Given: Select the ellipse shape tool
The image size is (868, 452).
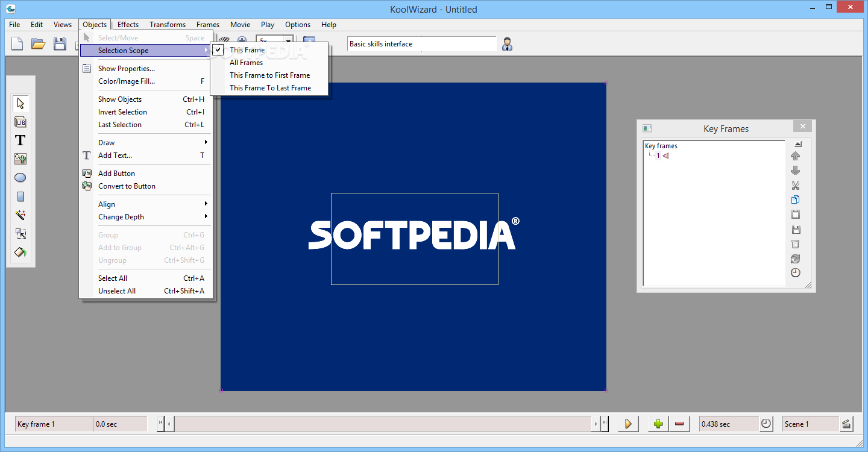Looking at the screenshot, I should point(20,178).
